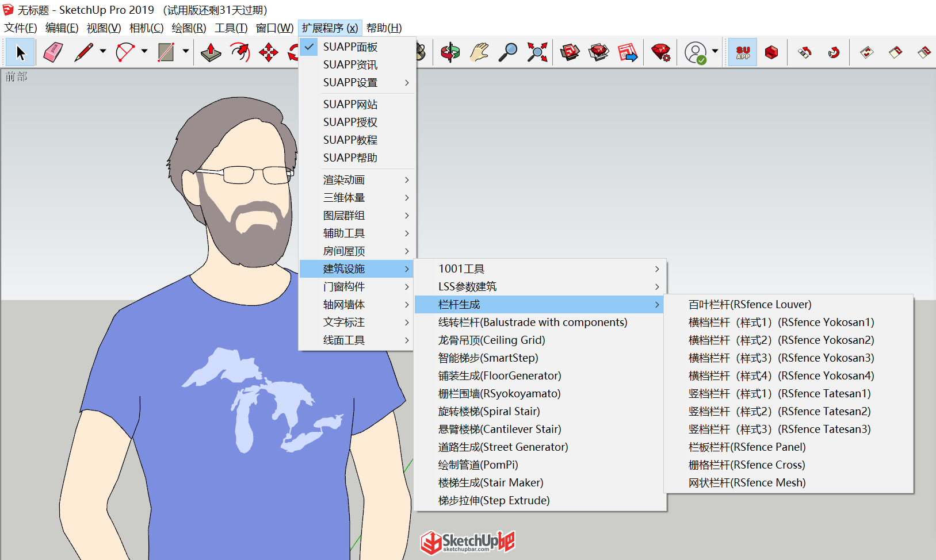Expand the 门窗构件 submenu

(x=357, y=286)
